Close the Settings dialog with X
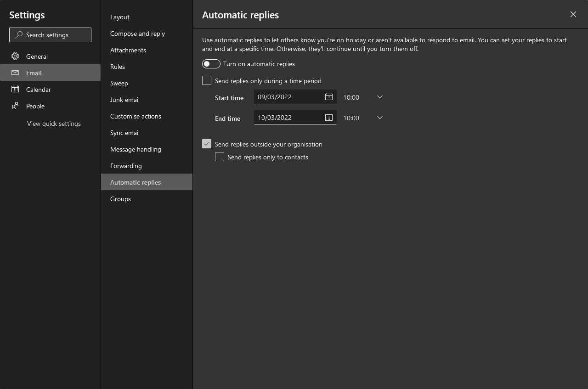 tap(573, 14)
